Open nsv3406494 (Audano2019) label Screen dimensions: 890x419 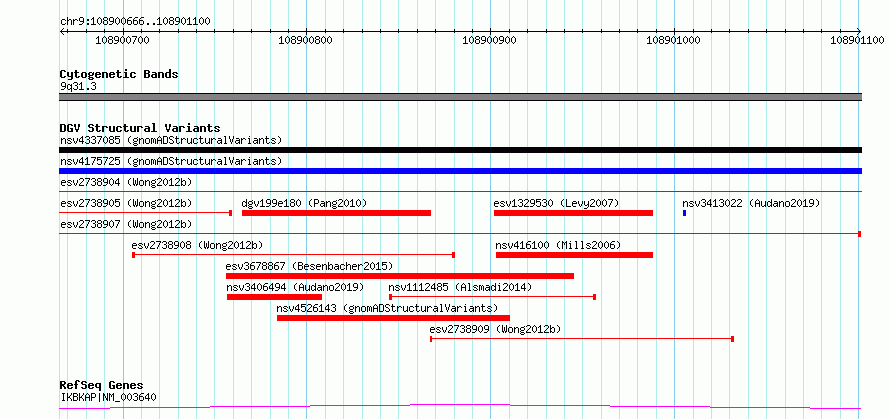(x=295, y=287)
